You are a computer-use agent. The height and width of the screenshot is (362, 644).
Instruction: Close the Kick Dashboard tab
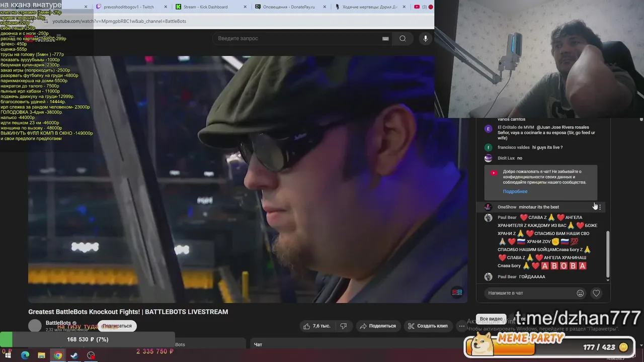pos(246,7)
